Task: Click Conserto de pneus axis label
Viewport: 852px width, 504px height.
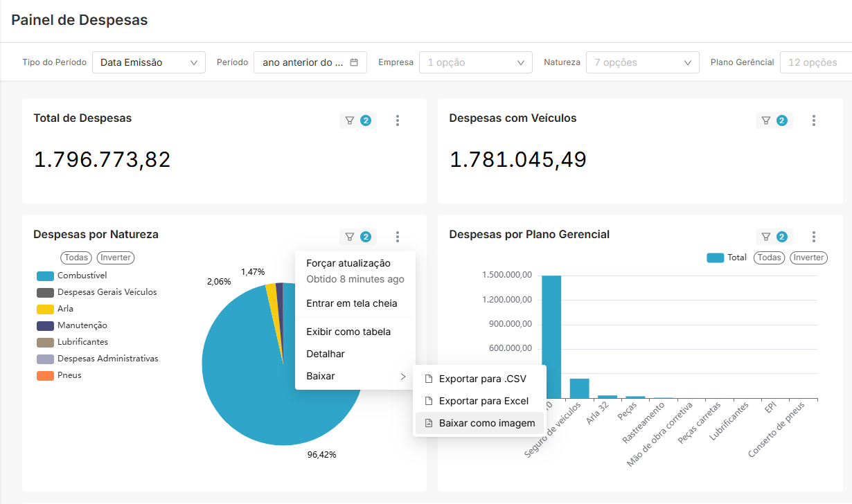Action: [x=776, y=430]
